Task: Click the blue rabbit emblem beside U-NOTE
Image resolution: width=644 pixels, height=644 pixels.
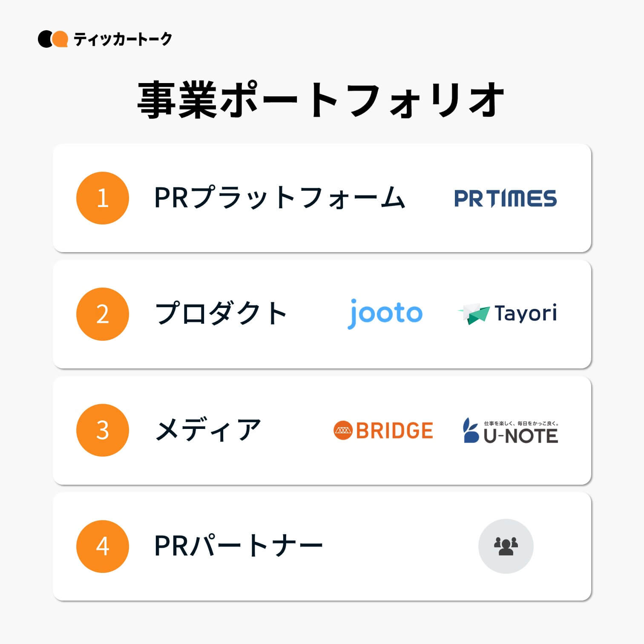Action: [471, 431]
